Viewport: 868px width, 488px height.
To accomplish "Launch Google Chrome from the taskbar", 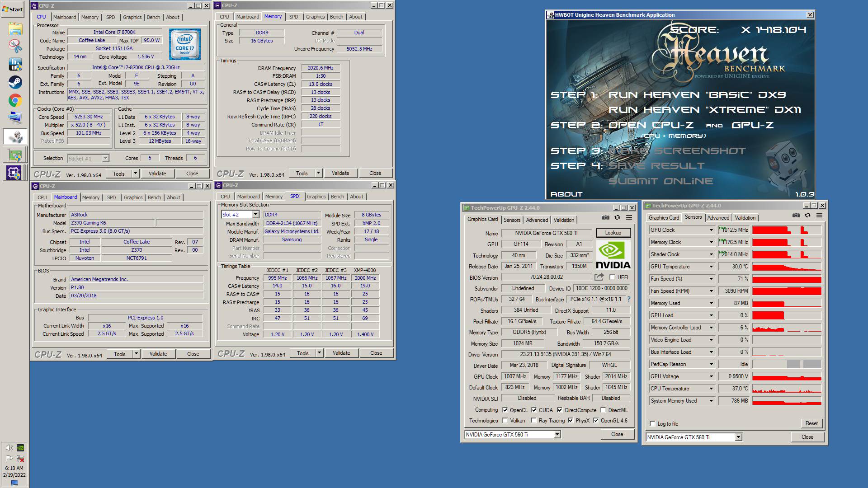I will point(15,100).
